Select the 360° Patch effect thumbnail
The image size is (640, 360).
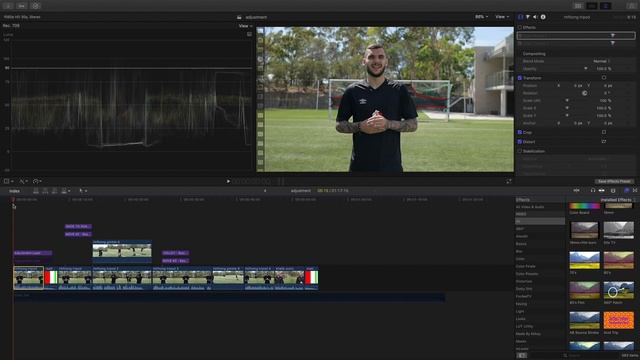pyautogui.click(x=619, y=290)
